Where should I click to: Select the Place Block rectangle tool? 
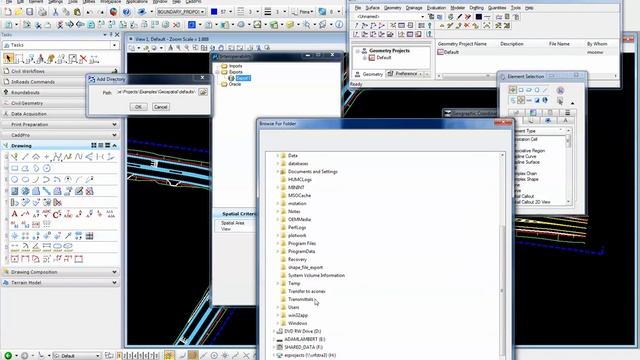[14, 168]
